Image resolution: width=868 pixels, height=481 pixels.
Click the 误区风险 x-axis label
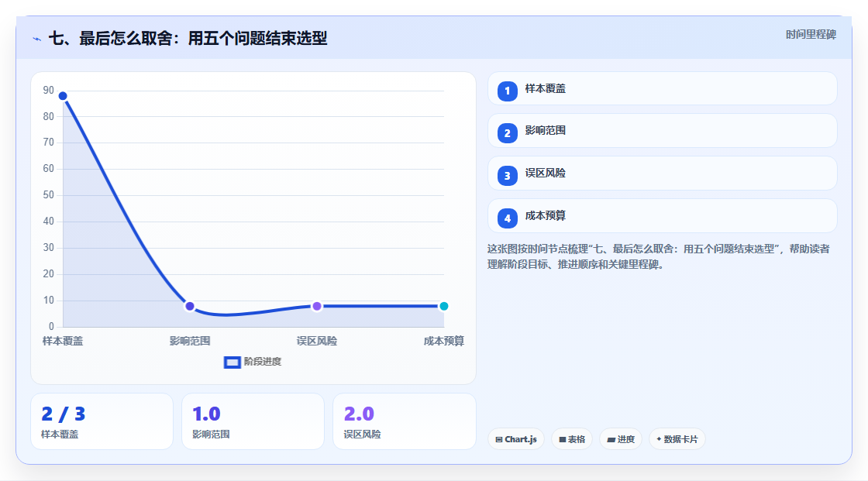pyautogui.click(x=317, y=341)
